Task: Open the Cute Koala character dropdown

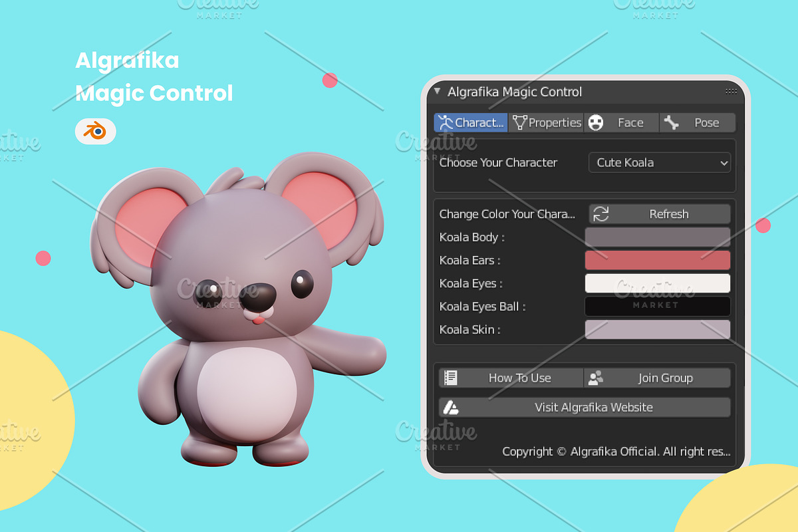Action: click(x=660, y=162)
